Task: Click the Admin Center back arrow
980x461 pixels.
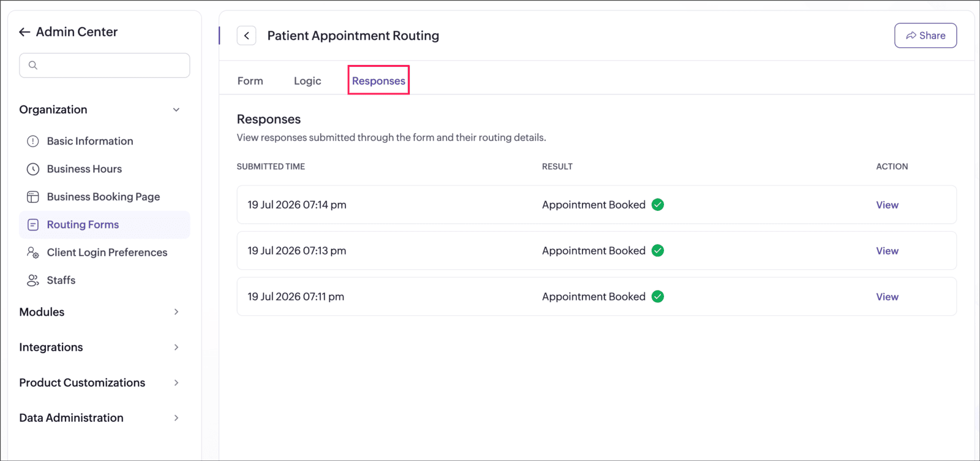Action: click(x=24, y=32)
